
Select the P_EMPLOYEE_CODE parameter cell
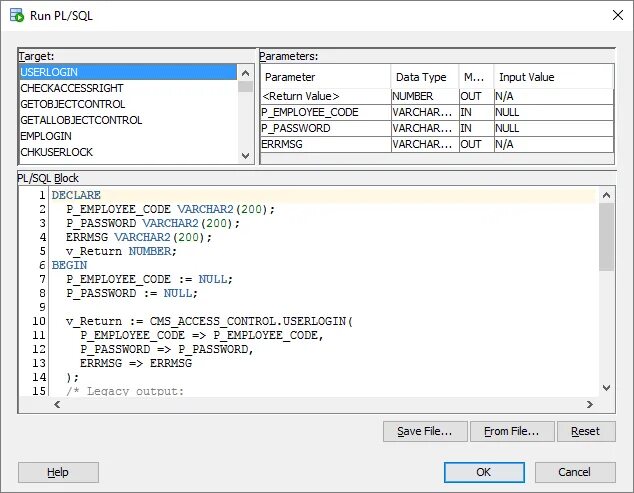(326, 112)
